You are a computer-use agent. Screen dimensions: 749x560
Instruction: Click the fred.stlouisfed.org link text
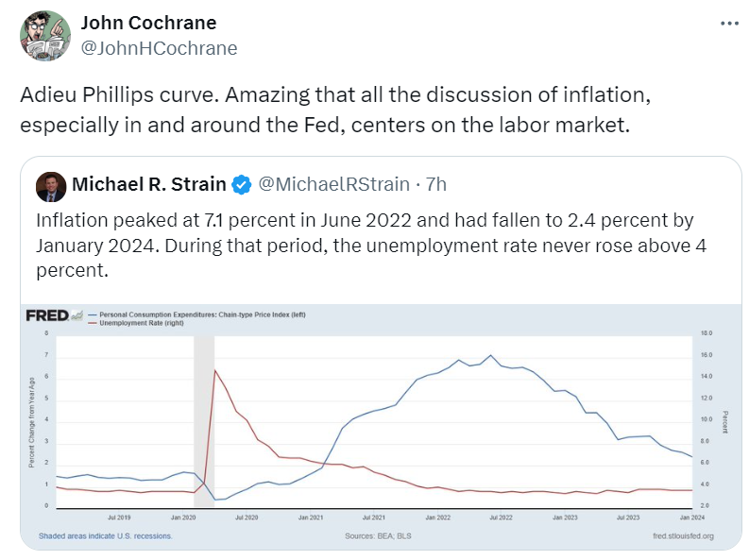683,535
